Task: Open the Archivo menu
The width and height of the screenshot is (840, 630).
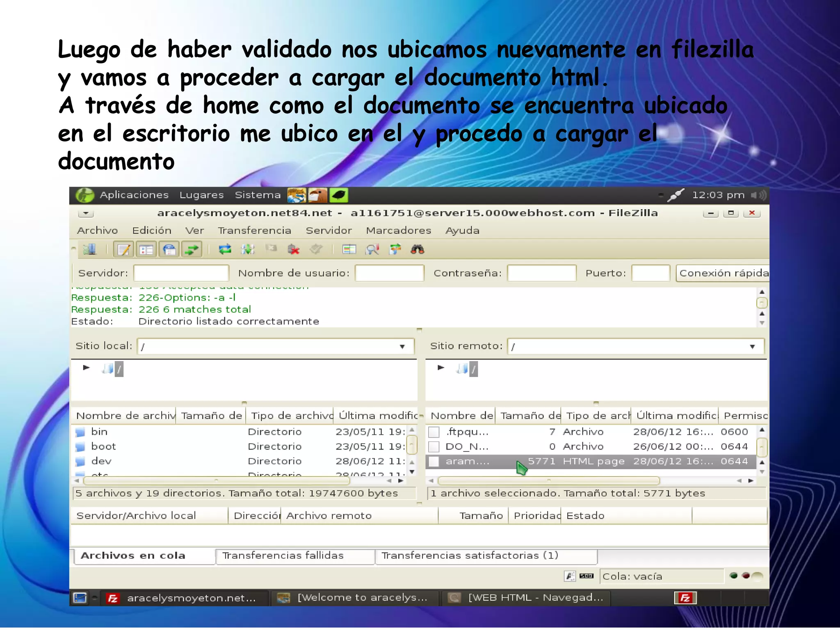Action: (98, 231)
